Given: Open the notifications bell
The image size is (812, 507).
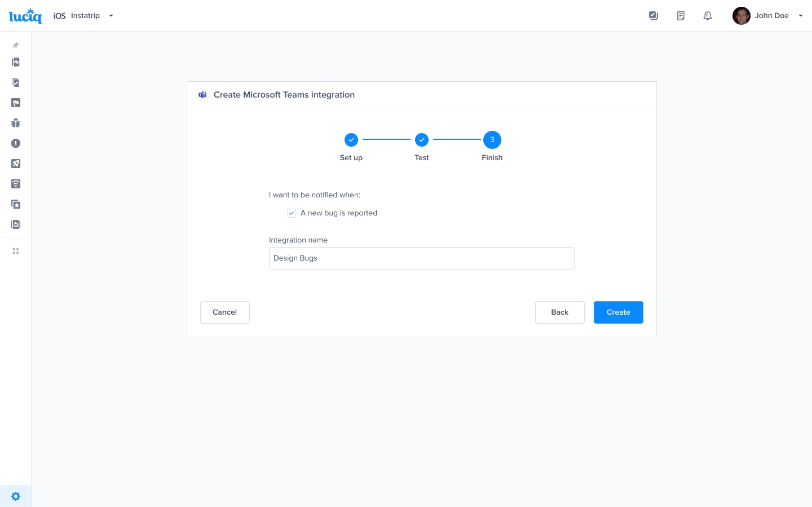Looking at the screenshot, I should [x=708, y=16].
